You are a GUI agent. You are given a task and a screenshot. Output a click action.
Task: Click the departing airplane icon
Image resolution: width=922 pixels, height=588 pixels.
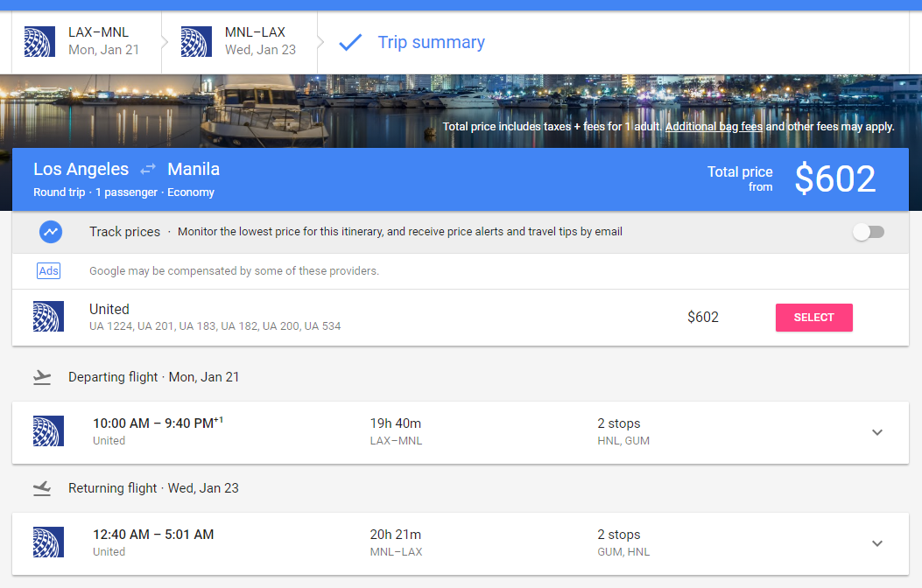coord(42,377)
